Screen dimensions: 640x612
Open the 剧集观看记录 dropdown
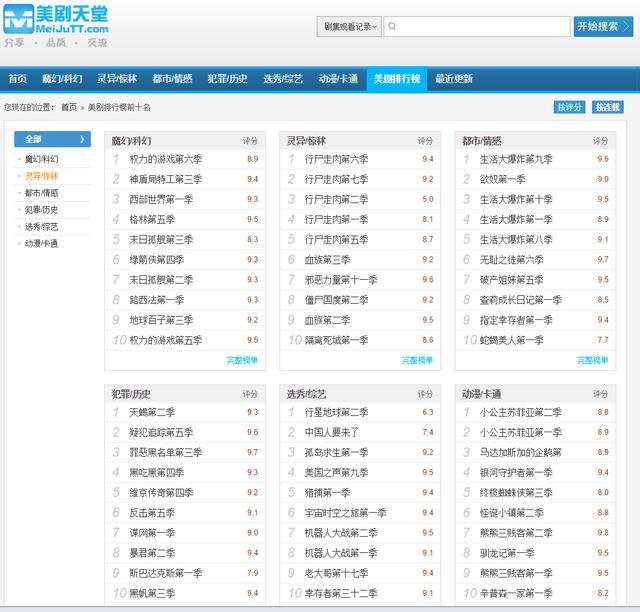point(349,27)
